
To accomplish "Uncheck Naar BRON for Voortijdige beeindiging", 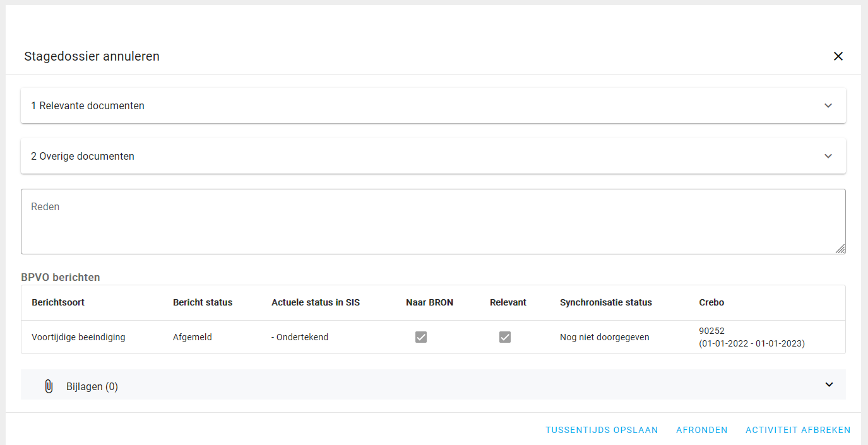I will (421, 337).
